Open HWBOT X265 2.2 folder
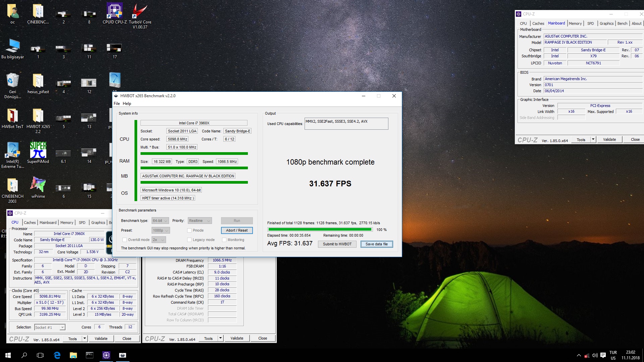 point(38,121)
